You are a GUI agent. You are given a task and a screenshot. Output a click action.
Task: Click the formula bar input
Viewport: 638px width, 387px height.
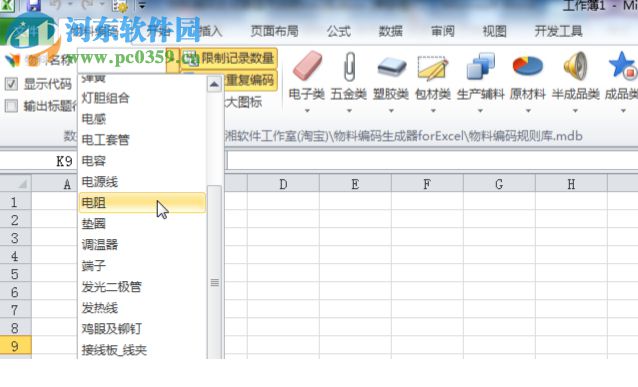coord(432,161)
